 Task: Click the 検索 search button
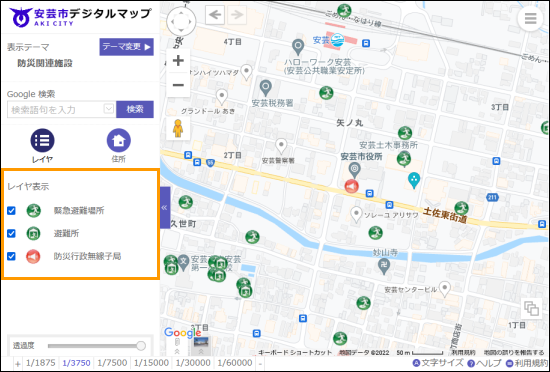click(x=135, y=109)
